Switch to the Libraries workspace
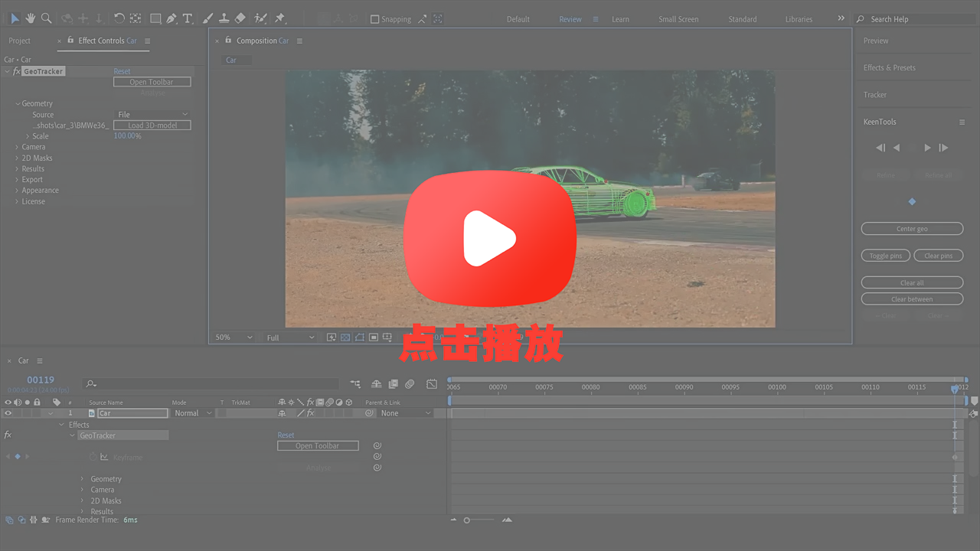980x551 pixels. (x=799, y=19)
